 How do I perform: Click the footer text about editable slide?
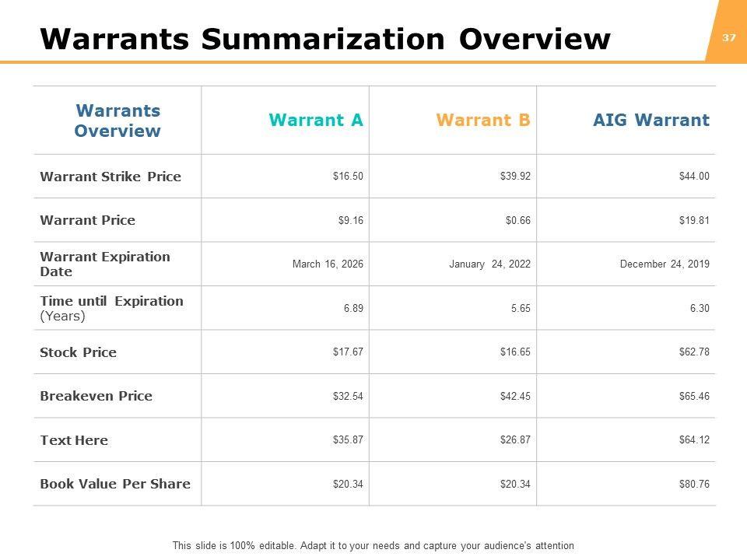(373, 546)
